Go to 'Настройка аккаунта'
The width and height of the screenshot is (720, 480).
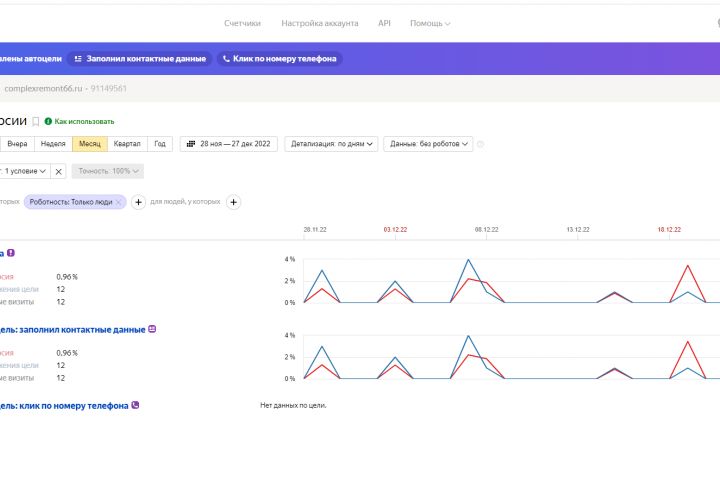pyautogui.click(x=320, y=23)
